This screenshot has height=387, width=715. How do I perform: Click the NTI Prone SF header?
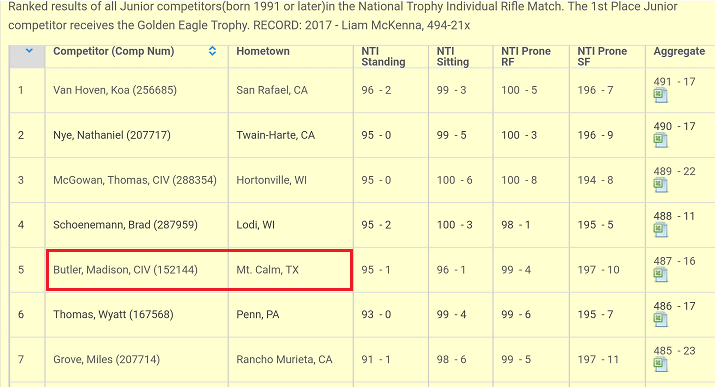click(602, 57)
